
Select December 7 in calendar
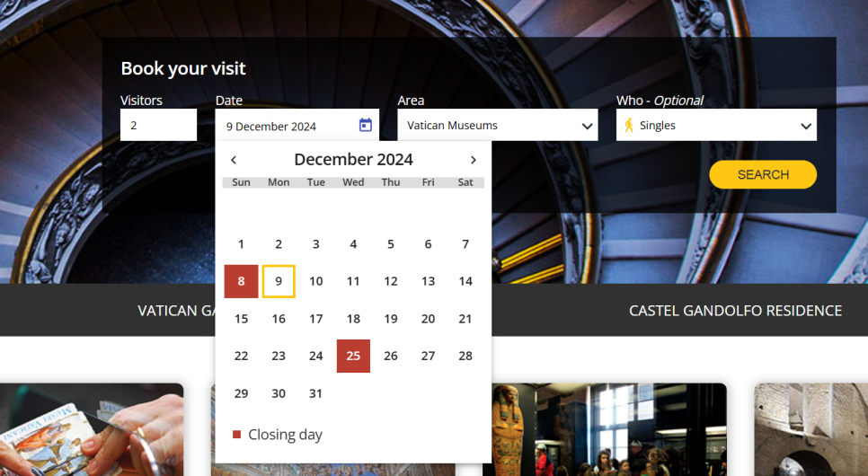465,244
